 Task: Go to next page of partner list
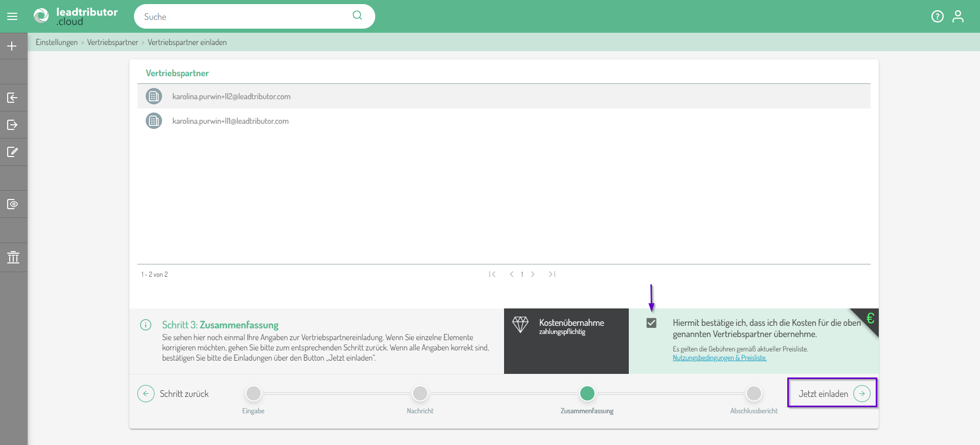(x=533, y=274)
